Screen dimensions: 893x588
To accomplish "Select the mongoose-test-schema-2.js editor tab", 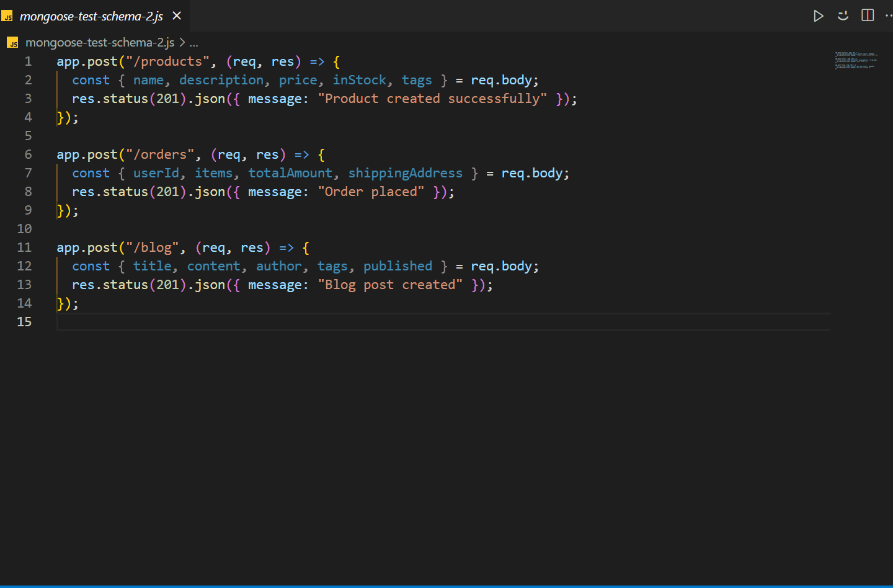I will tap(94, 16).
